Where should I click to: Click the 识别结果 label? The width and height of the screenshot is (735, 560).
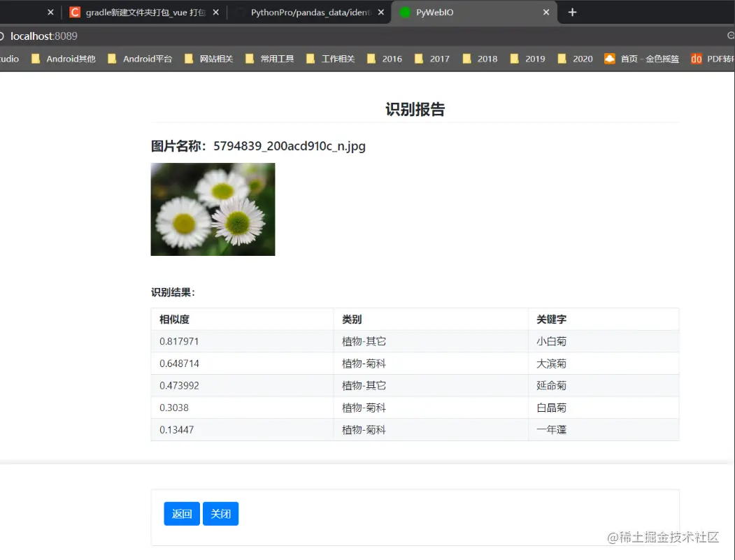tap(173, 292)
